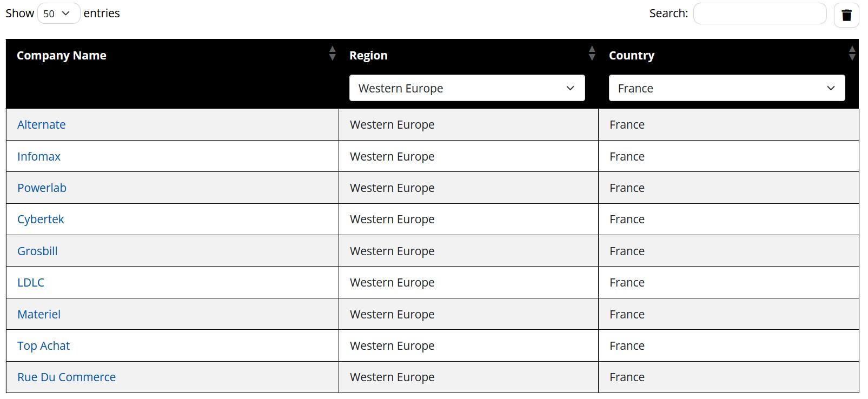This screenshot has height=399, width=868.
Task: Go to the Materiel company link
Action: [x=39, y=315]
